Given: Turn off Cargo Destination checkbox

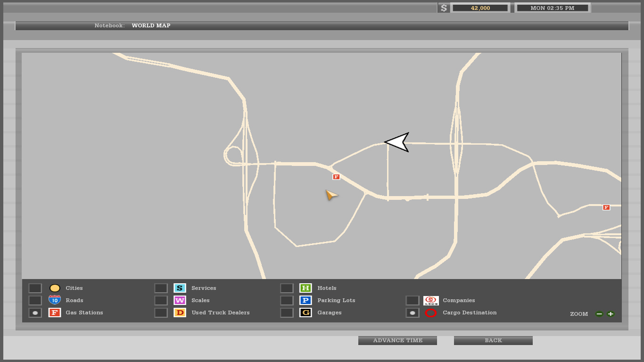Looking at the screenshot, I should (413, 313).
